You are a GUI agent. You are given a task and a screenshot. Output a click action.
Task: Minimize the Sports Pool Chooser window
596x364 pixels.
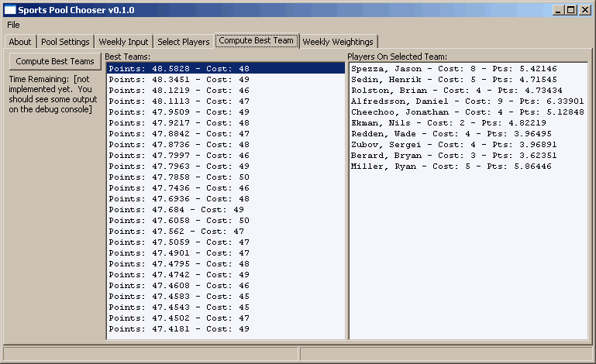pos(559,9)
